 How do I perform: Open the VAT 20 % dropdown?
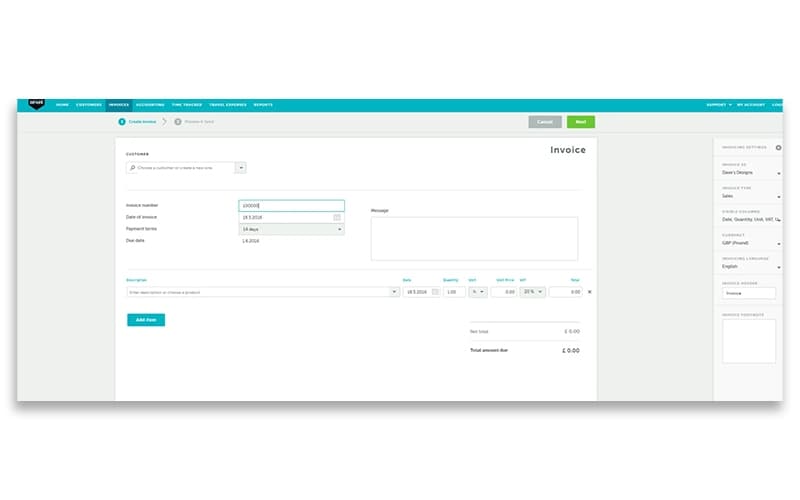point(533,292)
